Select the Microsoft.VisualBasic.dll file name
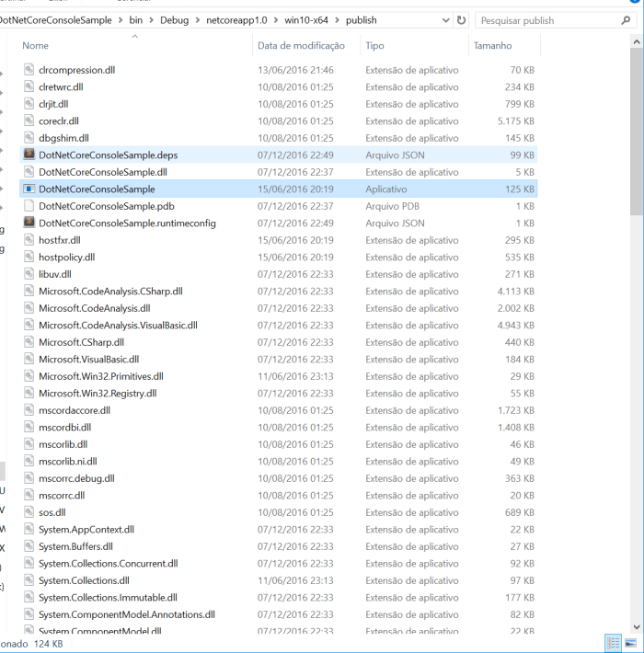 tap(88, 359)
